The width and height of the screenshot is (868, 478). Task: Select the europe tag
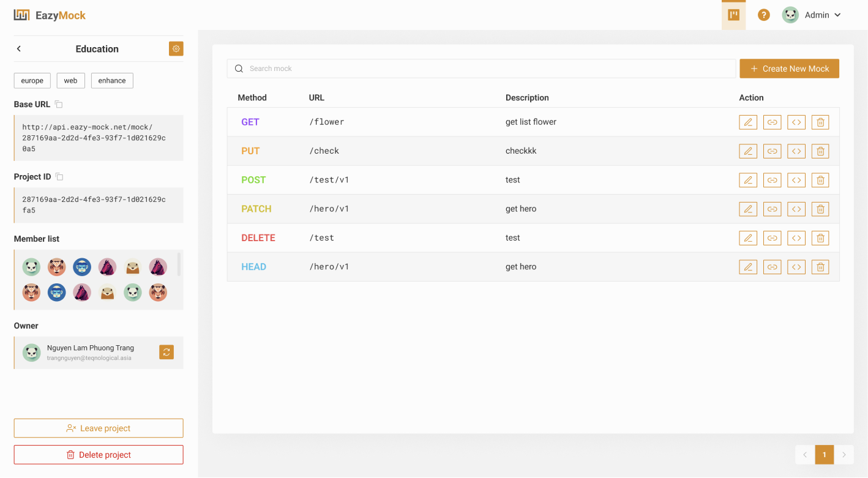(x=32, y=81)
